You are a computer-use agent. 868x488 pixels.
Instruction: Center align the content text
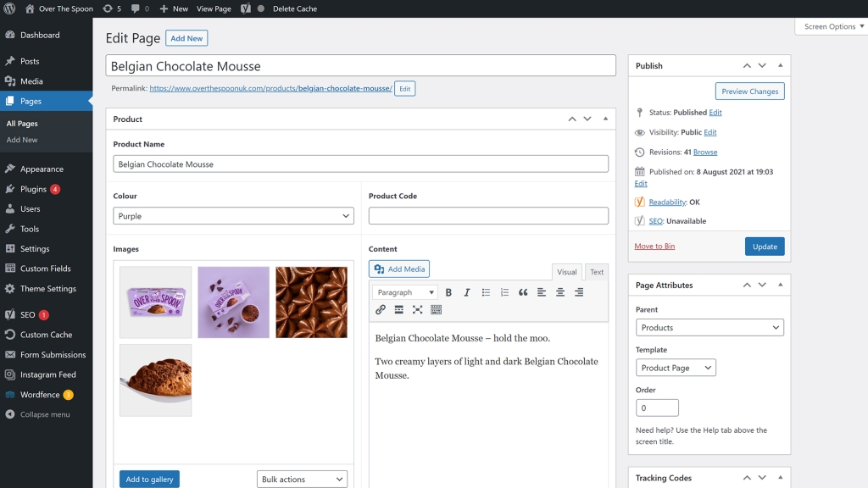coord(560,292)
